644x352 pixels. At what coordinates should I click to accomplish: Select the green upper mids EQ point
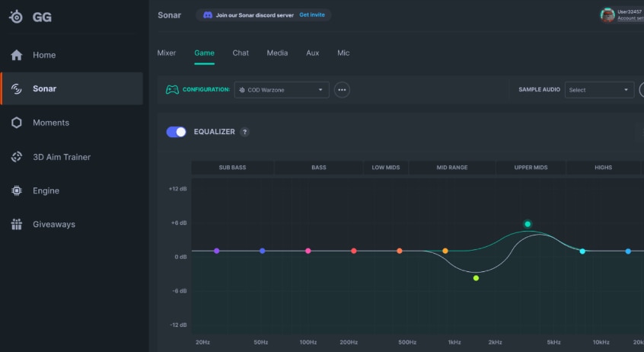[527, 224]
